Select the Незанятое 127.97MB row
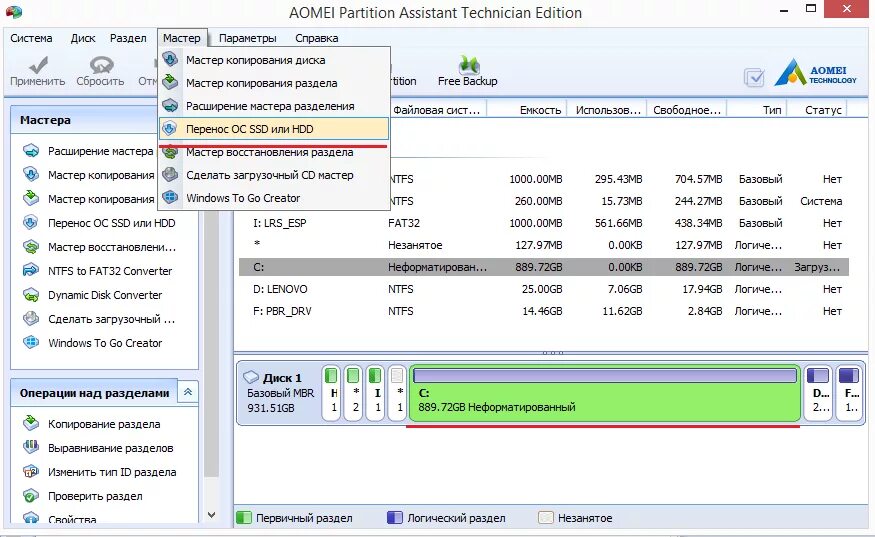The height and width of the screenshot is (537, 875). pos(544,244)
